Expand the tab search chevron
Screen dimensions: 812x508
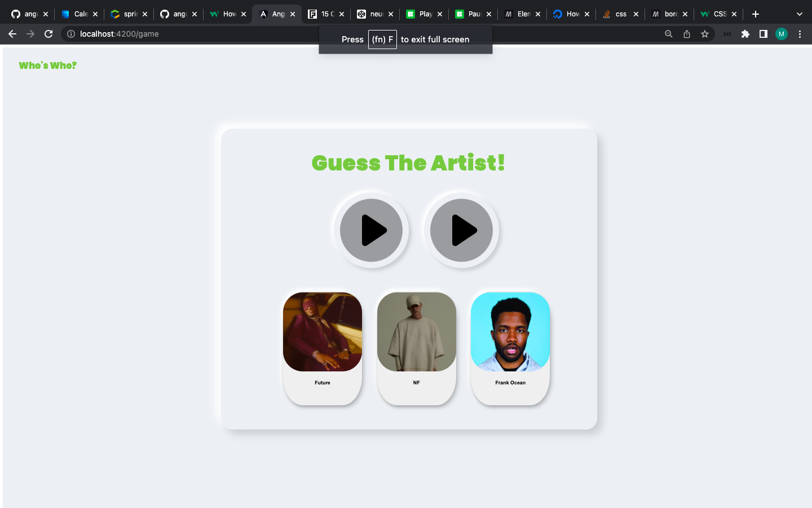pyautogui.click(x=800, y=14)
